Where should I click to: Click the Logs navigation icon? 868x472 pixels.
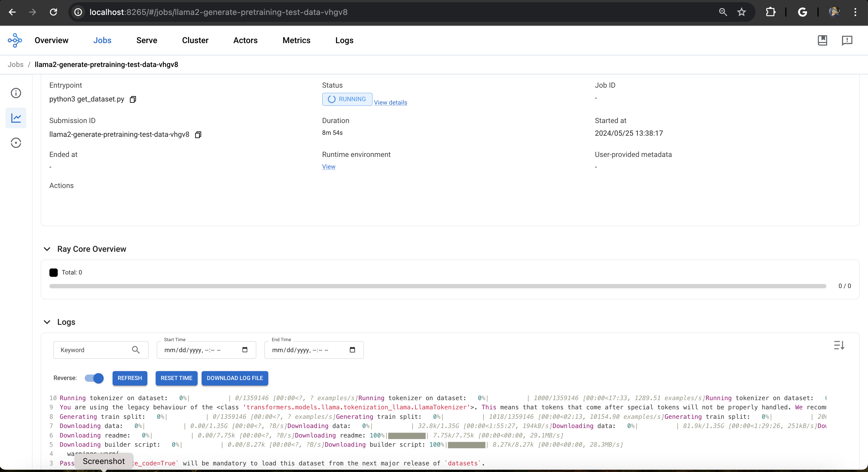tap(344, 40)
